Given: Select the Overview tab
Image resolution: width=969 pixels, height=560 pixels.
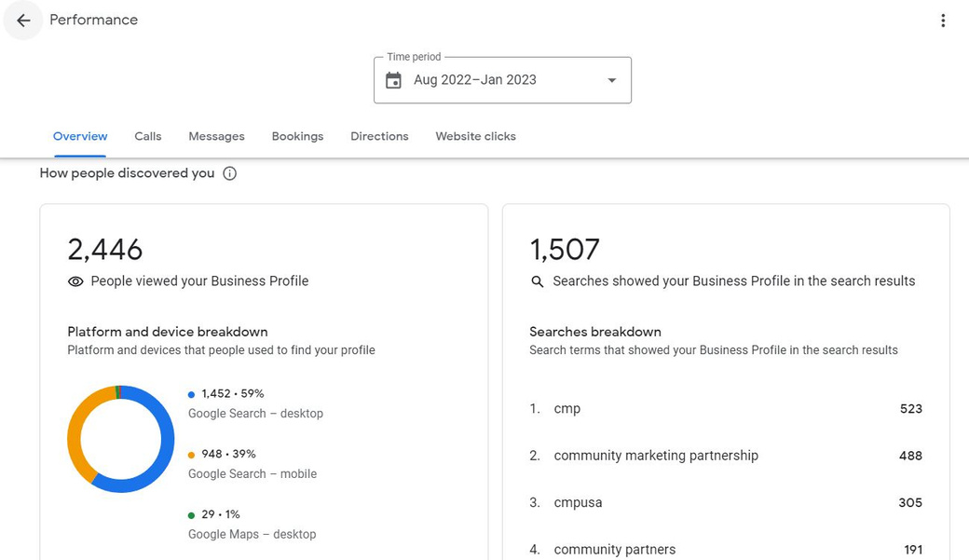Looking at the screenshot, I should click(80, 136).
